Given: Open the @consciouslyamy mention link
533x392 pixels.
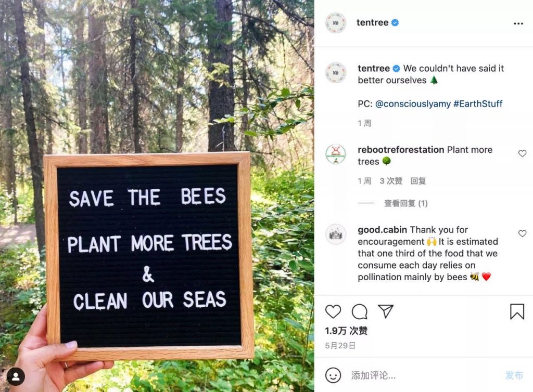Looking at the screenshot, I should pyautogui.click(x=413, y=103).
